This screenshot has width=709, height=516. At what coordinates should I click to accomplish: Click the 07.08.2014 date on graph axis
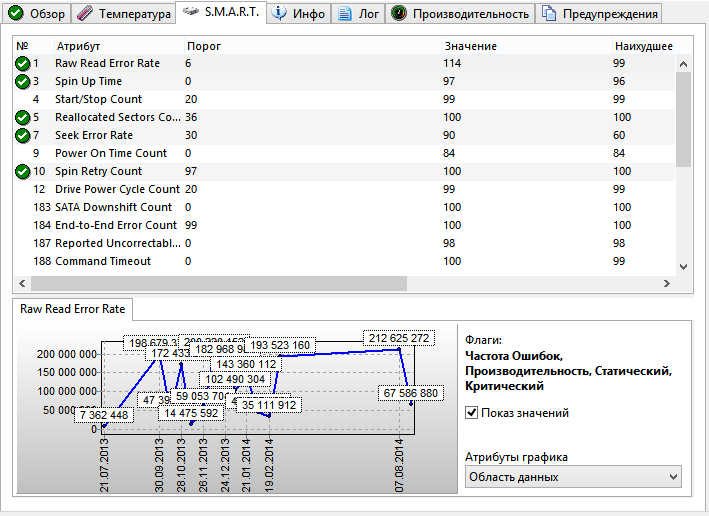pyautogui.click(x=399, y=465)
